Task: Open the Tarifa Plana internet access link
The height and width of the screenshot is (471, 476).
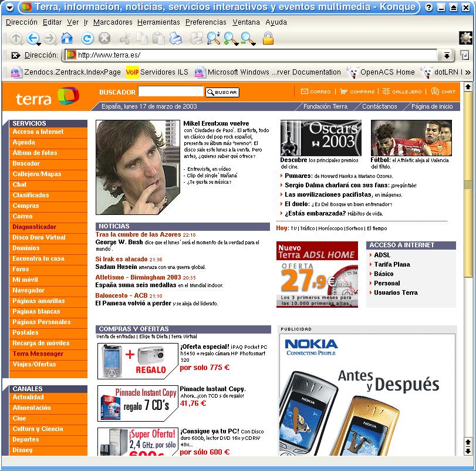Action: point(391,264)
